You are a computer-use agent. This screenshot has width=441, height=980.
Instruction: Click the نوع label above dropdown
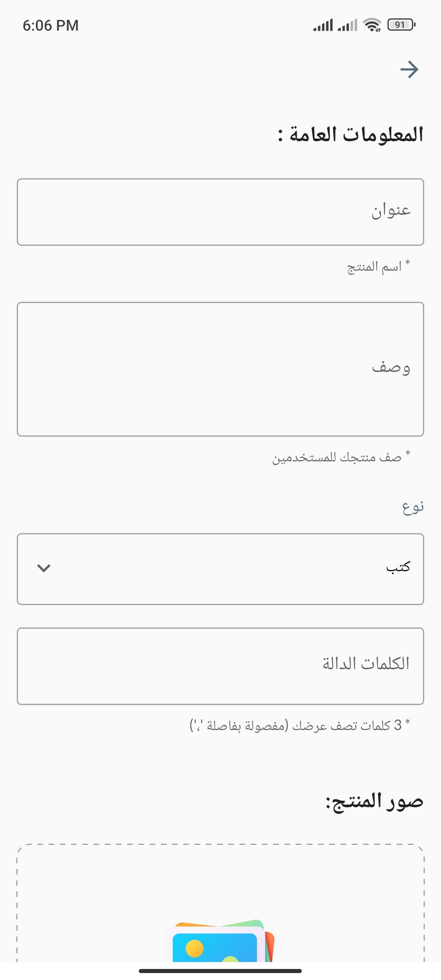click(x=413, y=507)
